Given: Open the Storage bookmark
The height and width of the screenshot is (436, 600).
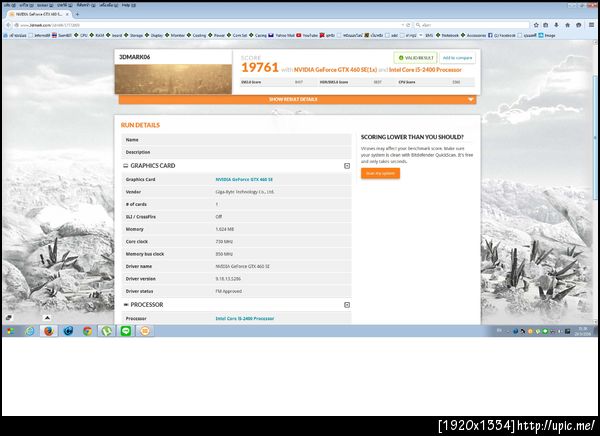Looking at the screenshot, I should (x=134, y=35).
